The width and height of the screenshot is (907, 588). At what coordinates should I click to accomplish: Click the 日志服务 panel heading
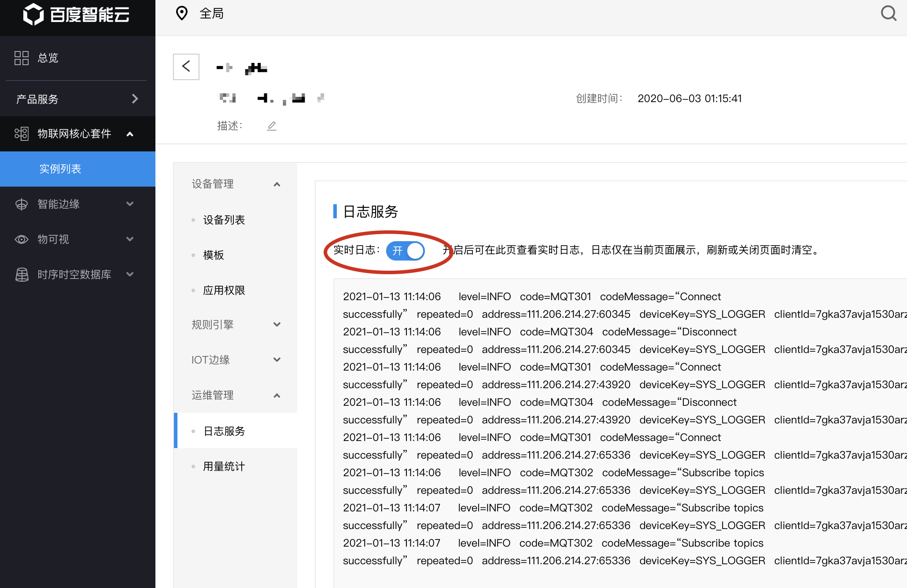[x=370, y=212]
